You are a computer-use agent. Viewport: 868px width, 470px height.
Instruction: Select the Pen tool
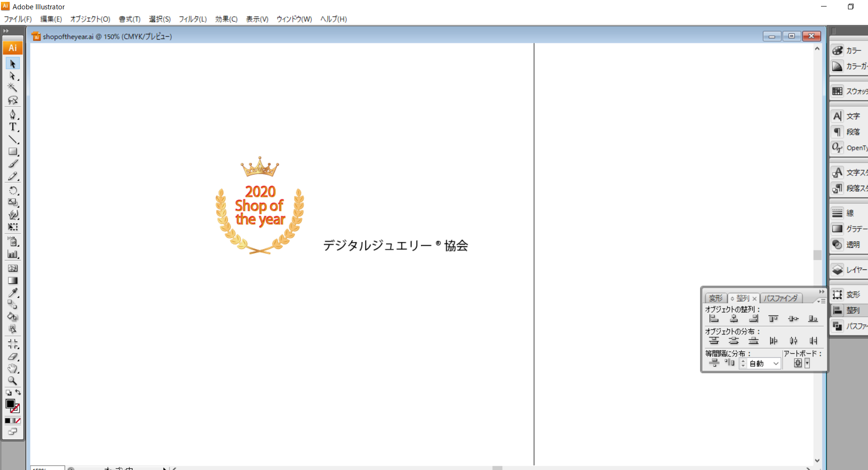point(13,114)
